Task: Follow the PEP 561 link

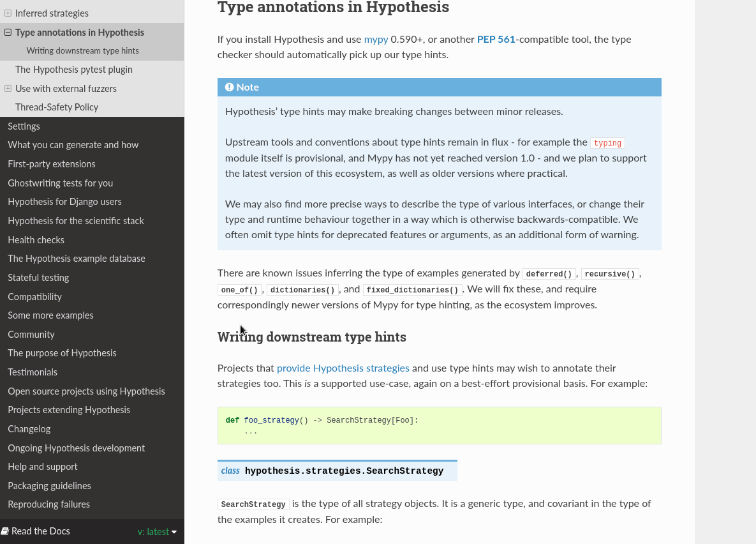Action: [496, 40]
